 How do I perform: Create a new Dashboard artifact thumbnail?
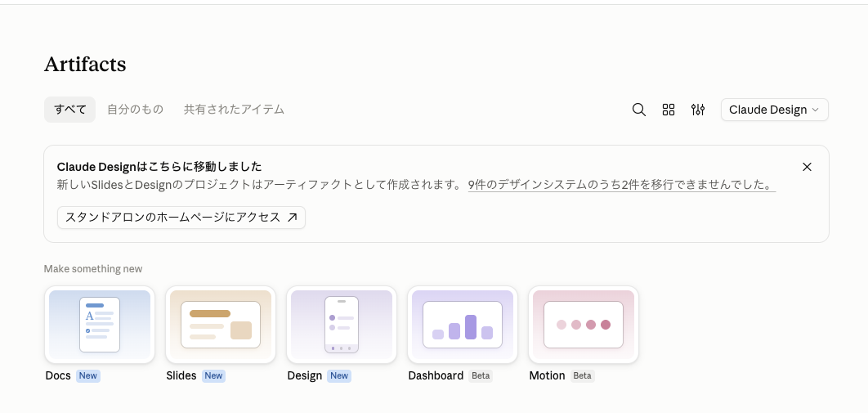[x=463, y=325]
